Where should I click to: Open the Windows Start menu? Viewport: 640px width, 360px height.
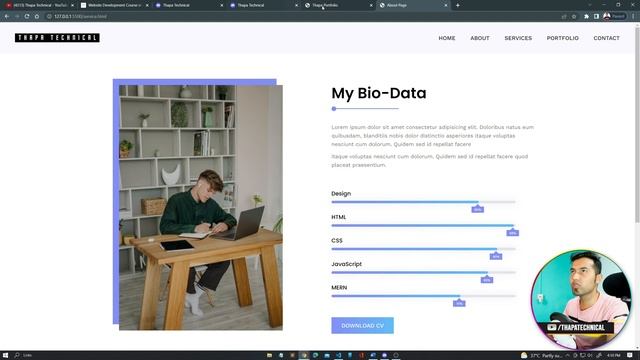click(x=5, y=356)
